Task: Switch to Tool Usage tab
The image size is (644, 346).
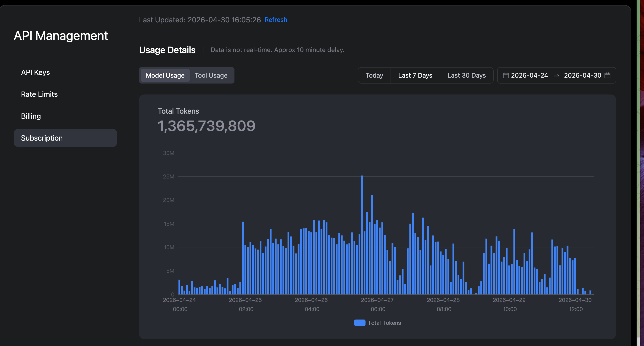Action: tap(211, 75)
